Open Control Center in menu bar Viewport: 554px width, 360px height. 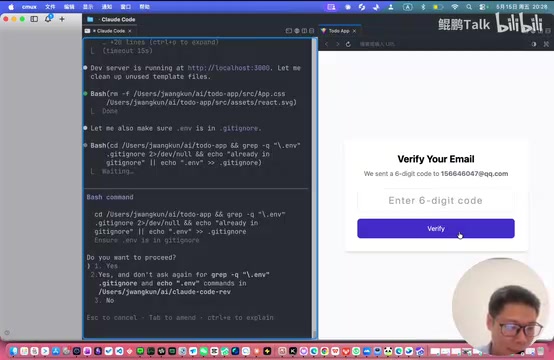click(483, 7)
